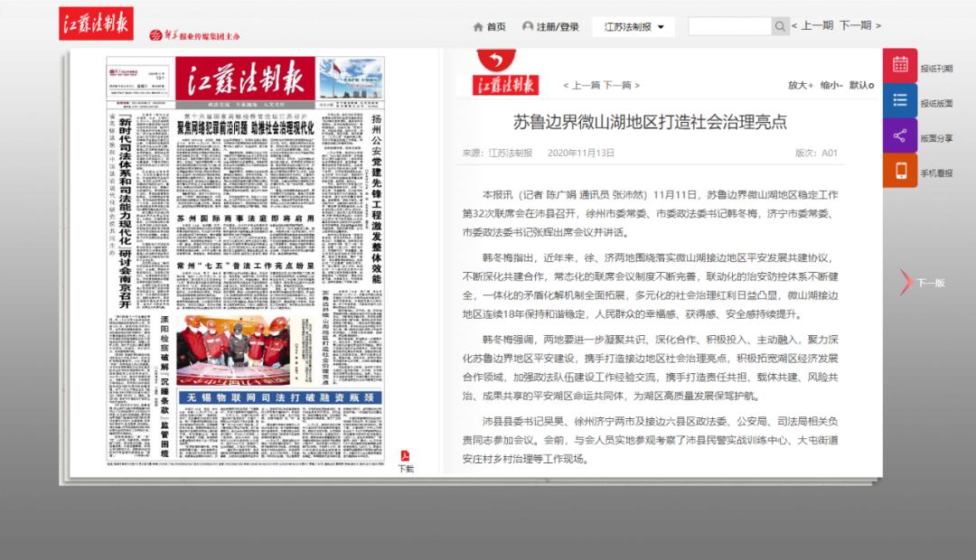Click the red 下一版 next page arrow
This screenshot has width=976, height=560.
point(906,283)
